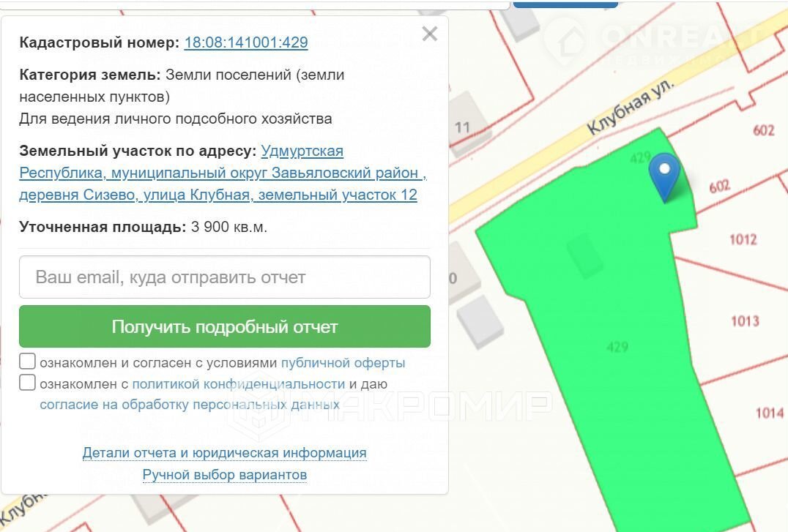Open 'Детали отчета и юридическая информация'
Screen dimensions: 788x532
tap(224, 453)
